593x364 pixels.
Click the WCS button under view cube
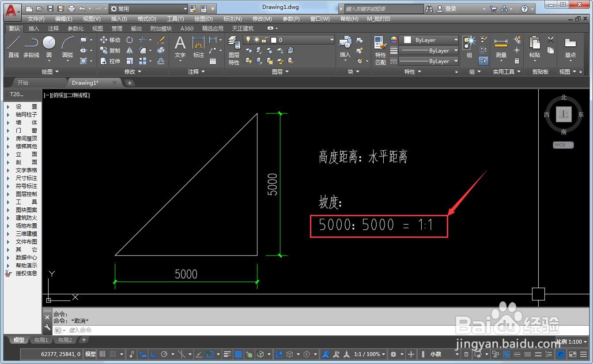click(x=563, y=145)
